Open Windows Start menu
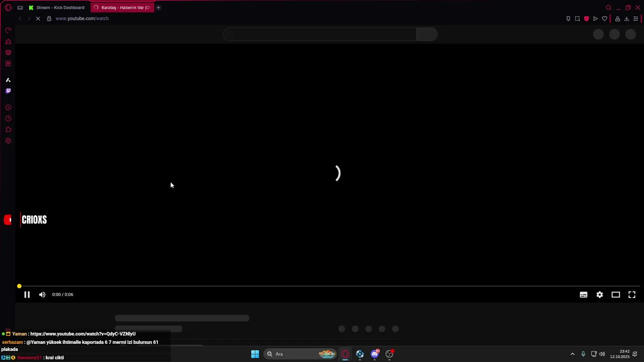Image resolution: width=644 pixels, height=362 pixels. [255, 354]
